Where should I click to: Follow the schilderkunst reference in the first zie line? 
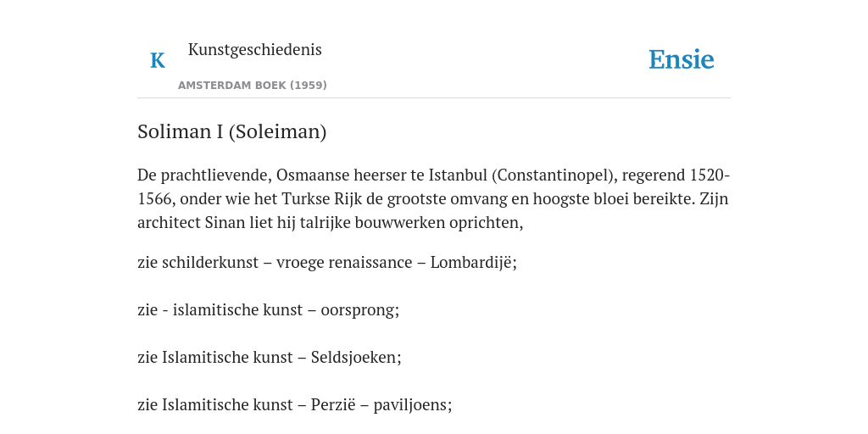click(x=210, y=263)
